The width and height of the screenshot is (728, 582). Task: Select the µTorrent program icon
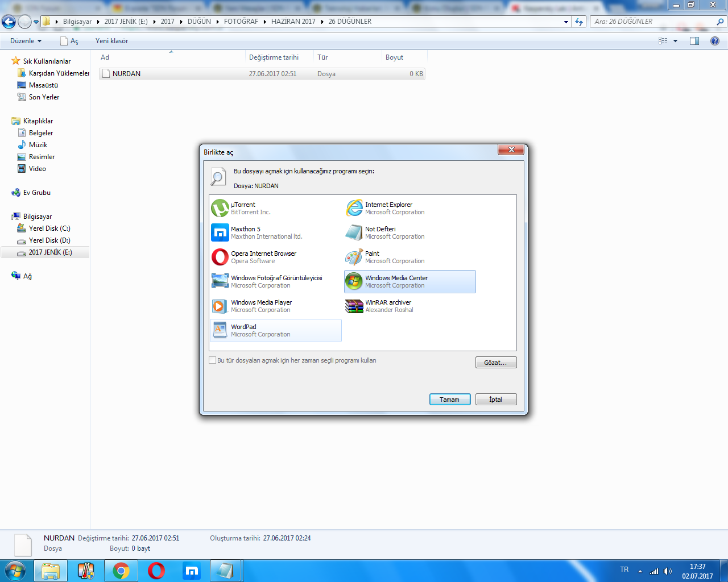click(x=220, y=208)
